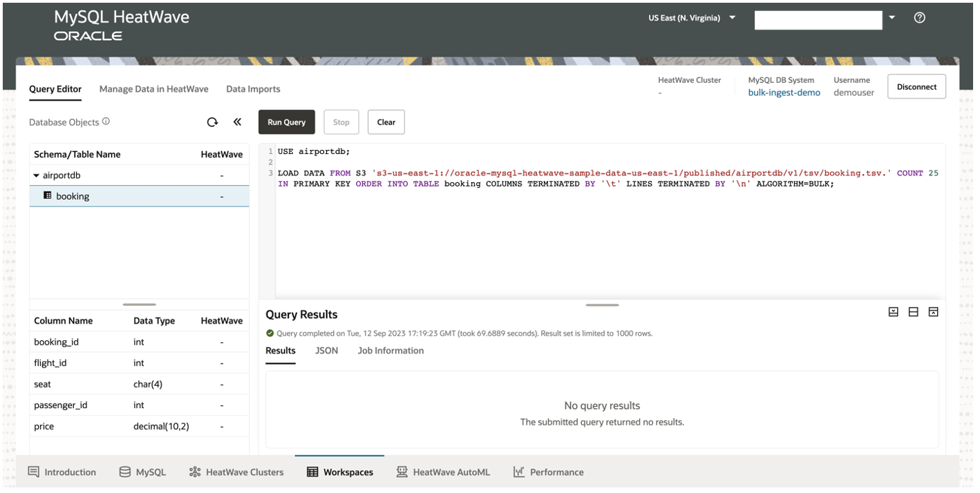The width and height of the screenshot is (980, 493).
Task: Minimize the Query Results panel downward
Action: [894, 312]
